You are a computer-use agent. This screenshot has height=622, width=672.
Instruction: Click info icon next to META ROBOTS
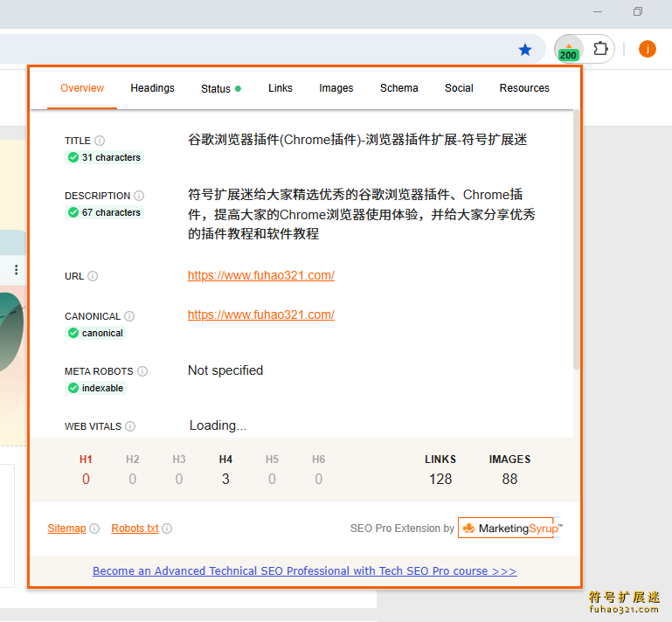[142, 371]
